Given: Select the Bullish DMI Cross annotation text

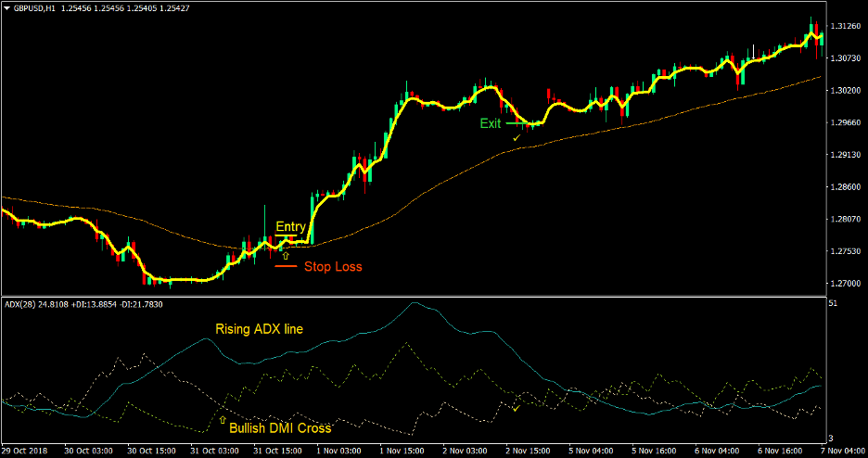Looking at the screenshot, I should (281, 428).
